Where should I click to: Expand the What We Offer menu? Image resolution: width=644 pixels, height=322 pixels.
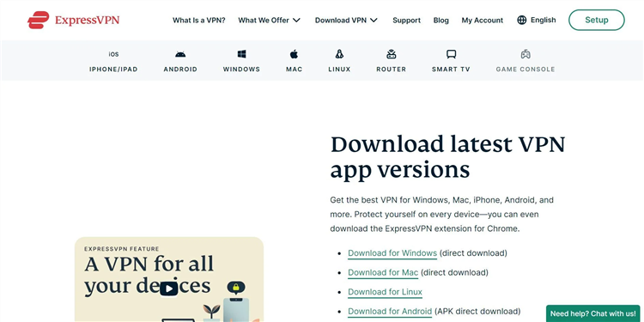click(270, 20)
